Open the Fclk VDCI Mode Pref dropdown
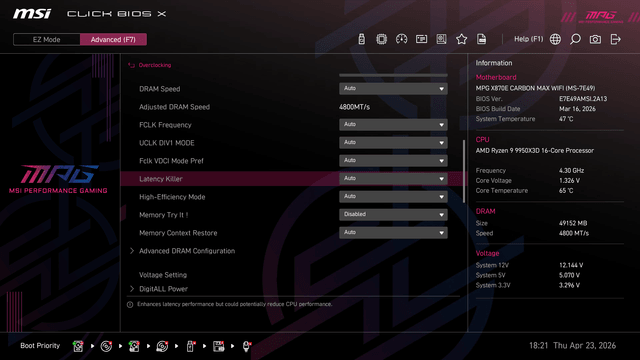The width and height of the screenshot is (640, 360). (393, 160)
